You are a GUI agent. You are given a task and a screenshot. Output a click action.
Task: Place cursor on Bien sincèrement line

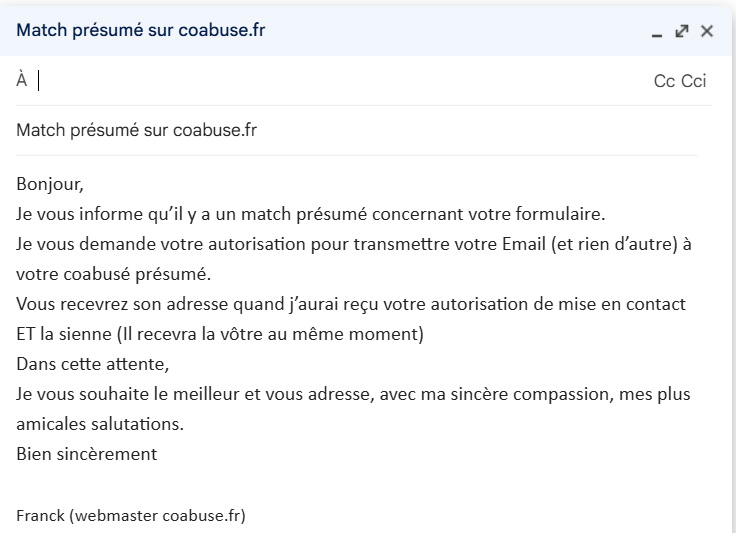[x=87, y=454]
